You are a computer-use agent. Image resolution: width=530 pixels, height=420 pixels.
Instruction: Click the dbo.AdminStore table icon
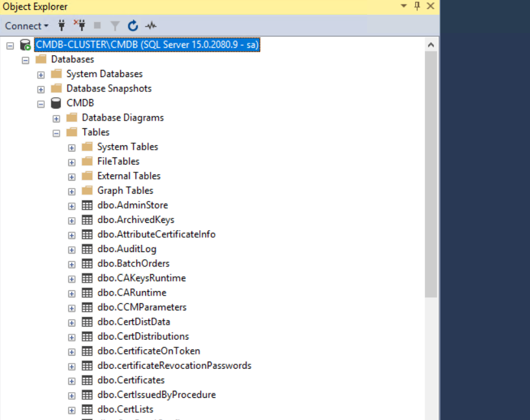pyautogui.click(x=87, y=205)
